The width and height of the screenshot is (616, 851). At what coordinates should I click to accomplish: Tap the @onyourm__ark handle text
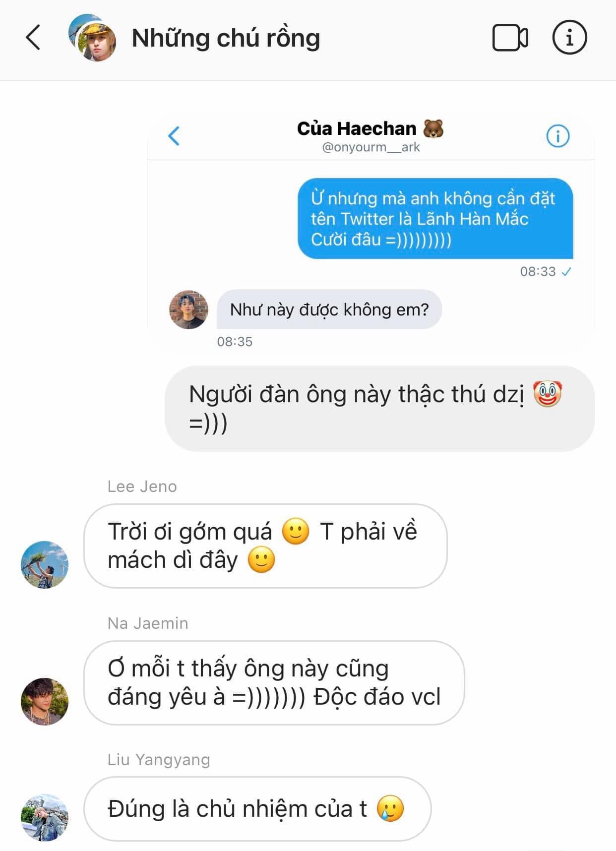371,147
